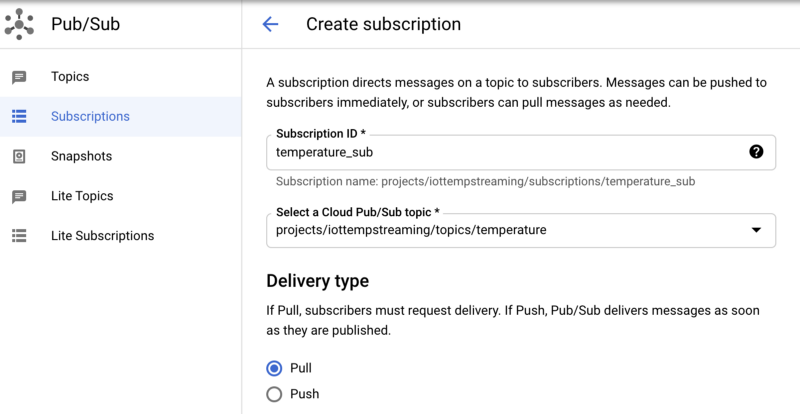Open the Subscription ID help question mark
Viewport: 800px width, 414px height.
tap(756, 152)
